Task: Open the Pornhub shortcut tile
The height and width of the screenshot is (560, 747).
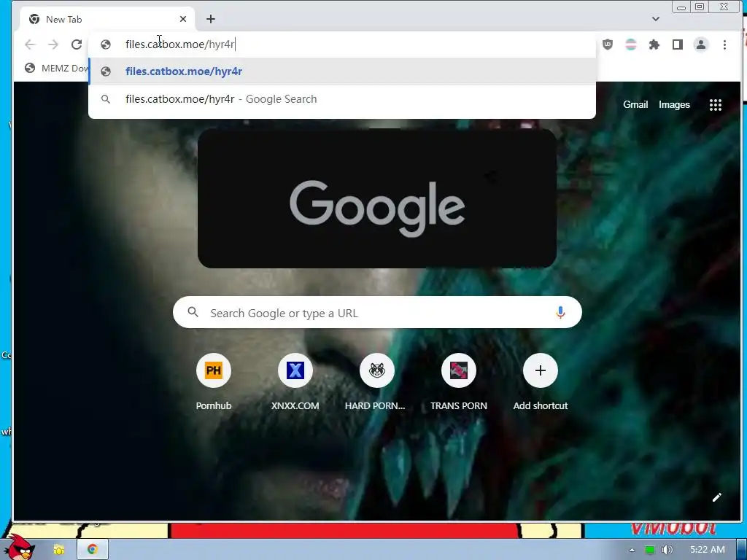Action: pos(214,382)
